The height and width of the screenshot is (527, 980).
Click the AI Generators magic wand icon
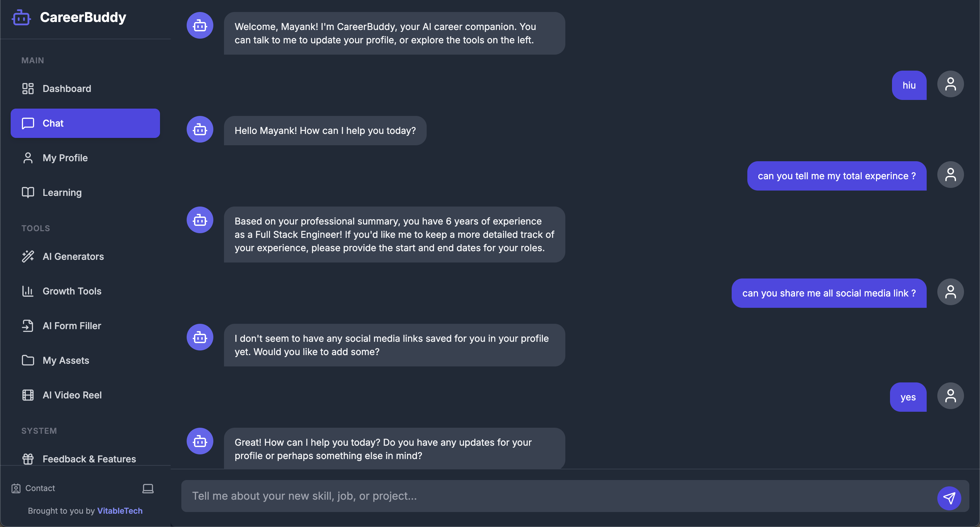tap(28, 256)
